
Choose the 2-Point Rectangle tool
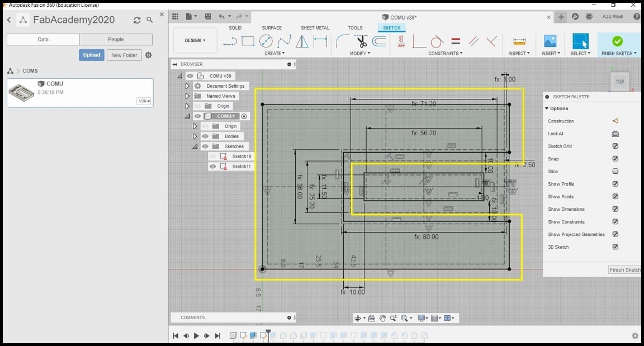pos(248,41)
